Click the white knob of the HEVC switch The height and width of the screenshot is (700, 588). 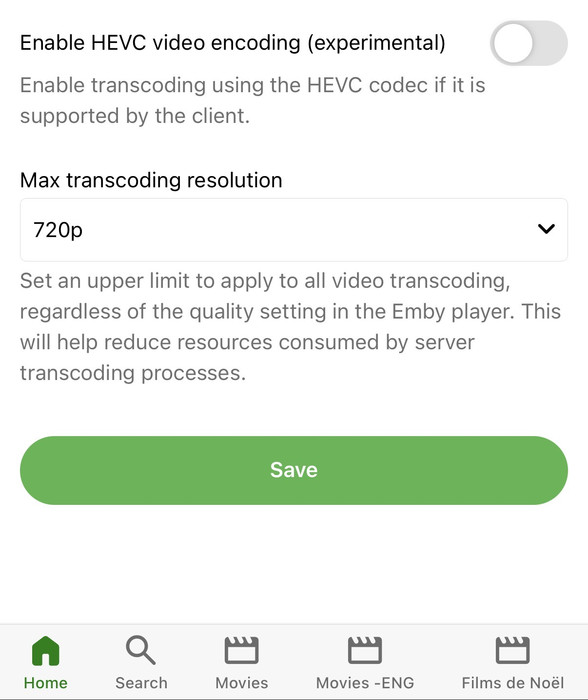click(x=513, y=43)
